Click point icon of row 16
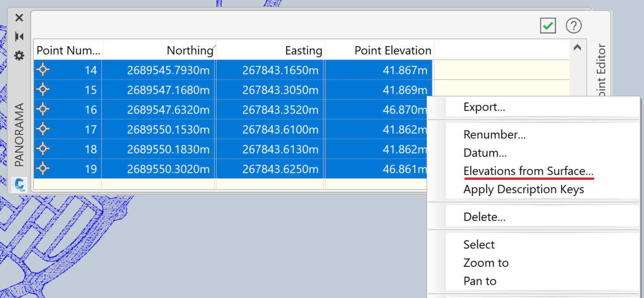Screen dimensions: 644x298 [x=43, y=109]
